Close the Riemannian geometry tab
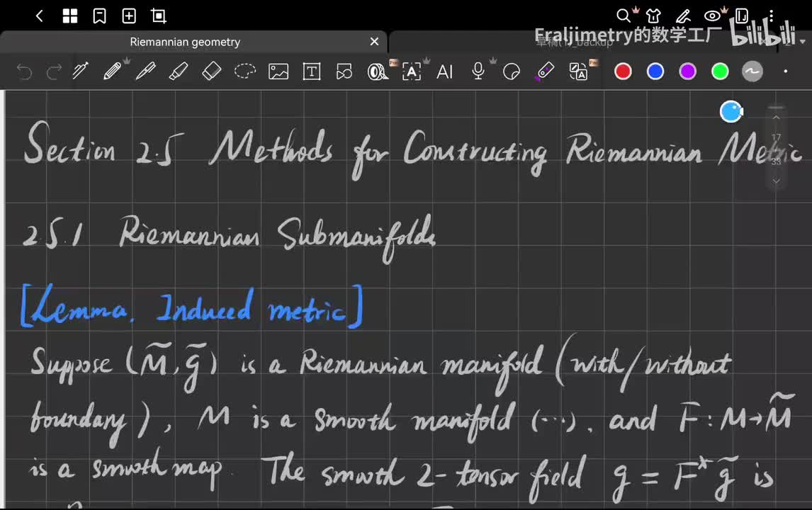 point(374,41)
